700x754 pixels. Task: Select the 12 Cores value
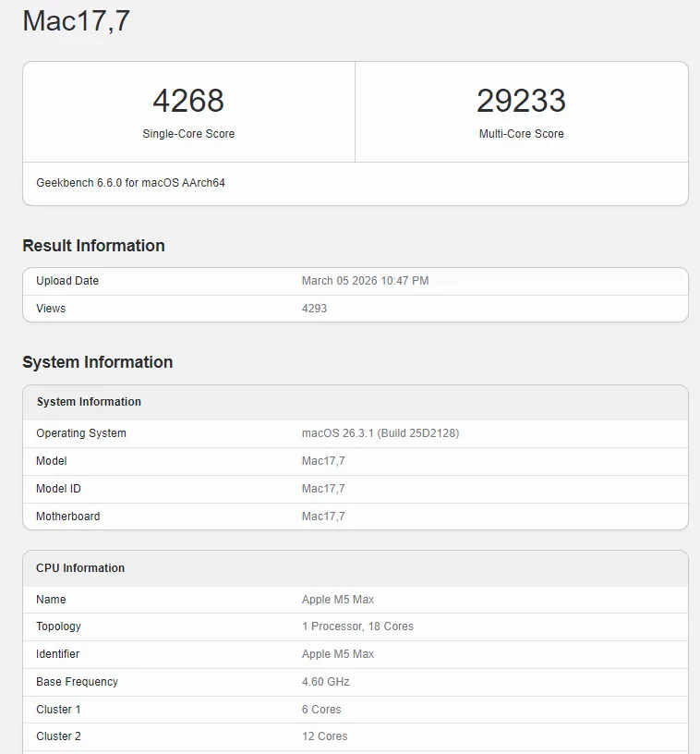click(x=325, y=736)
